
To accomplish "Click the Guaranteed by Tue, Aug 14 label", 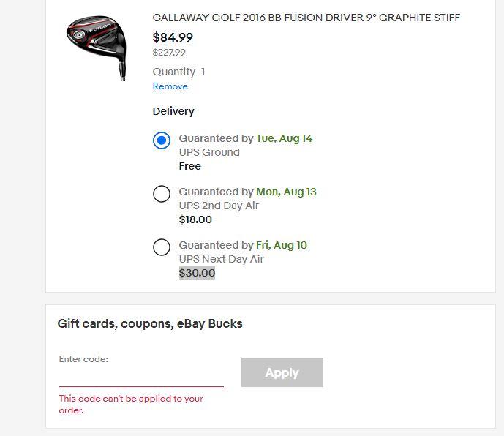I will (x=246, y=138).
